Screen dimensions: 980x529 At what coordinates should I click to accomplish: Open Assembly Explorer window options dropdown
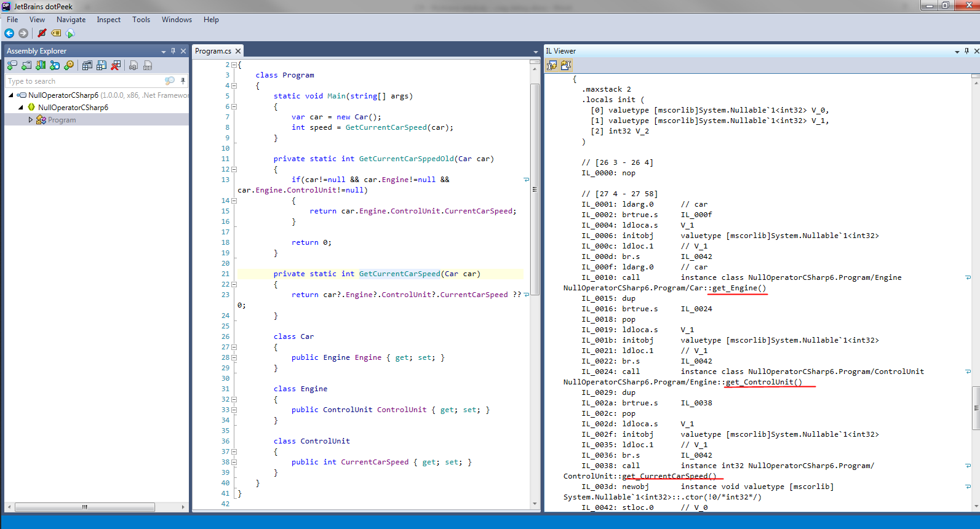(x=164, y=52)
